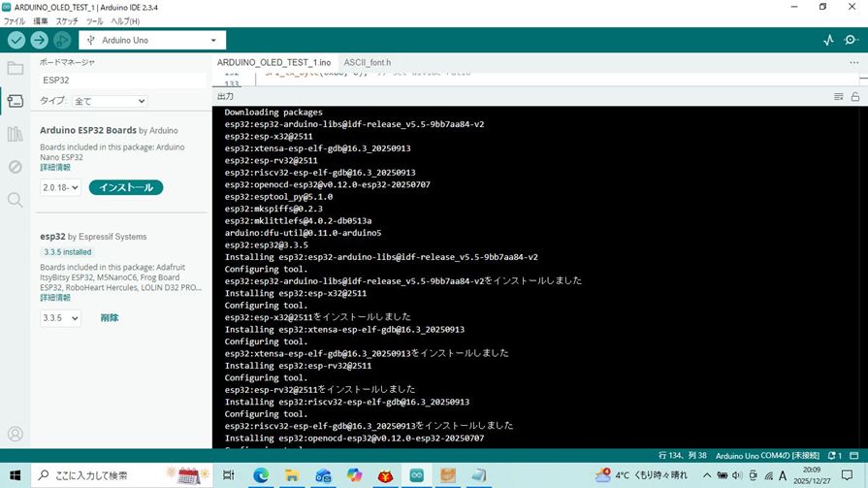Click the Upload arrow button
Screen dimensions: 868x488
click(39, 40)
